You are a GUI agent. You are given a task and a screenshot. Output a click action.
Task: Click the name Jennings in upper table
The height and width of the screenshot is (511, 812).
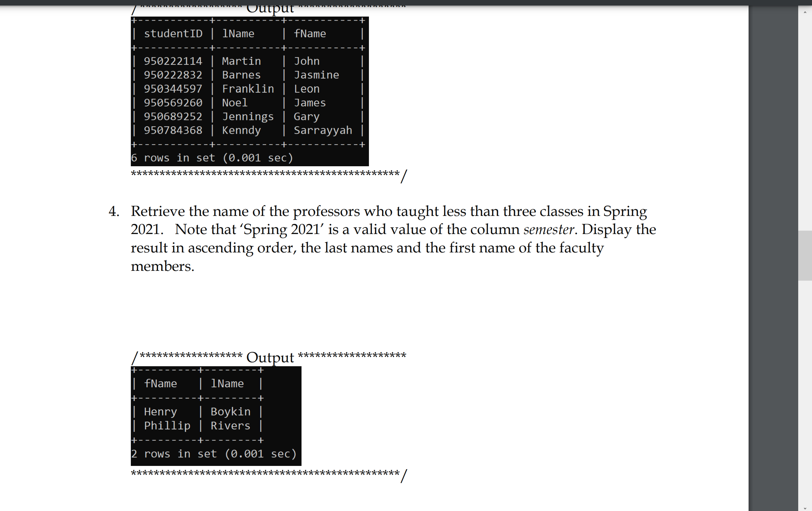pyautogui.click(x=248, y=117)
